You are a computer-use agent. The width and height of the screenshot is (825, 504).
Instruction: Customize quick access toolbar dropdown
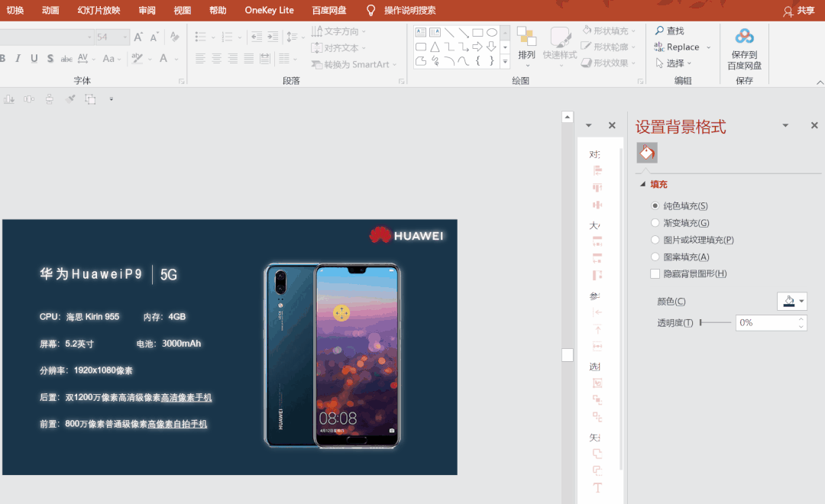coord(111,99)
